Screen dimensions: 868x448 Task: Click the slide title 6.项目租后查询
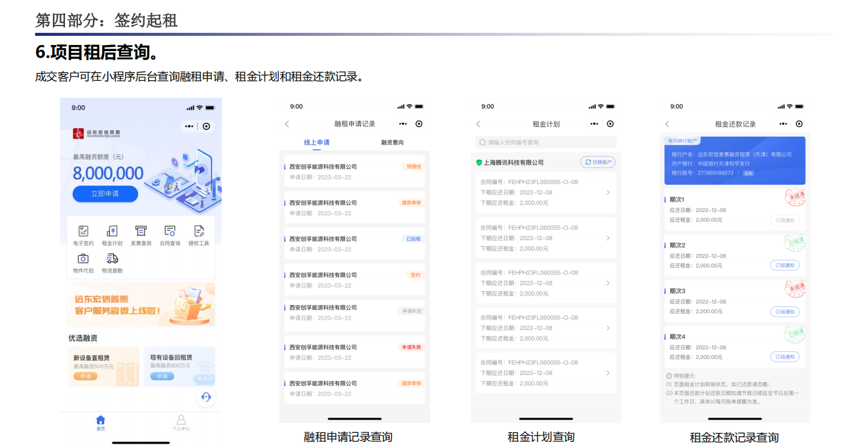[x=98, y=53]
